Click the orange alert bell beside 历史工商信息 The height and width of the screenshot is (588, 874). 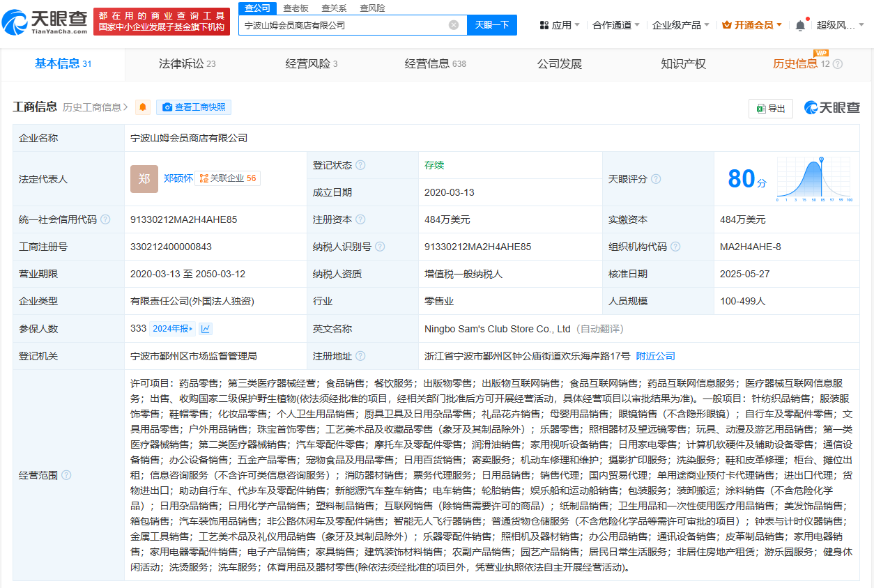143,107
